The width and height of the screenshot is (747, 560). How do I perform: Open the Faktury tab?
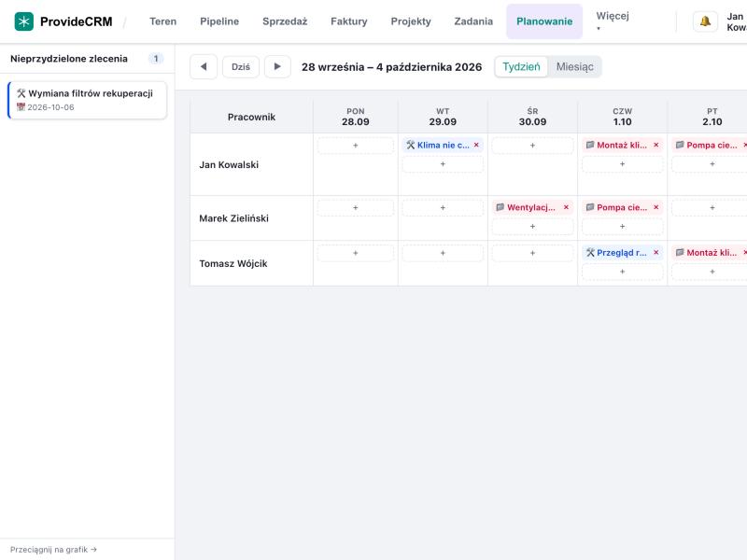[x=348, y=21]
